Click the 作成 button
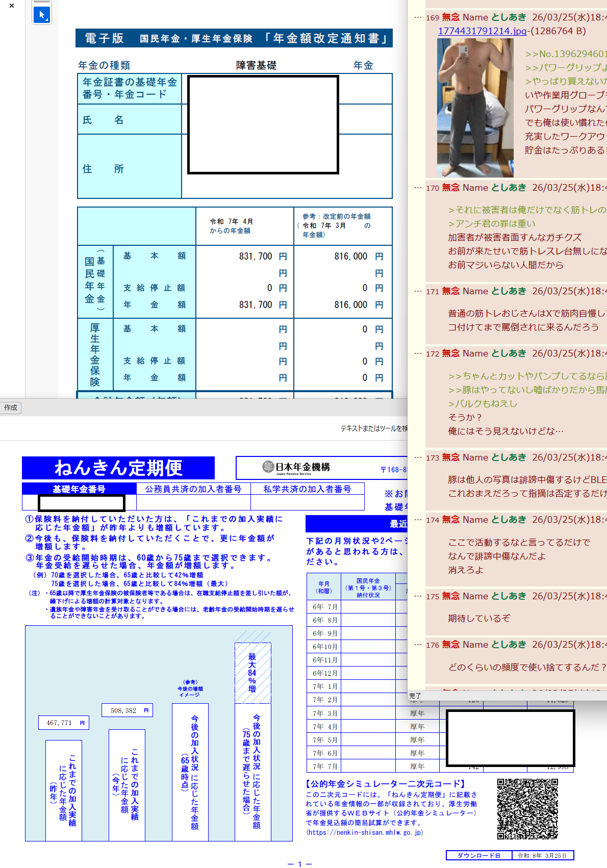 coord(11,407)
